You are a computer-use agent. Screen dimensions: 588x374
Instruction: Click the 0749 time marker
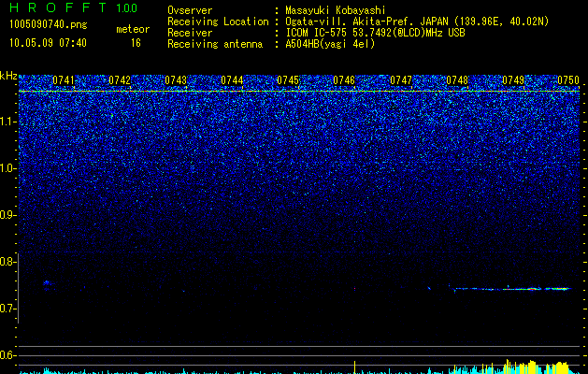513,80
